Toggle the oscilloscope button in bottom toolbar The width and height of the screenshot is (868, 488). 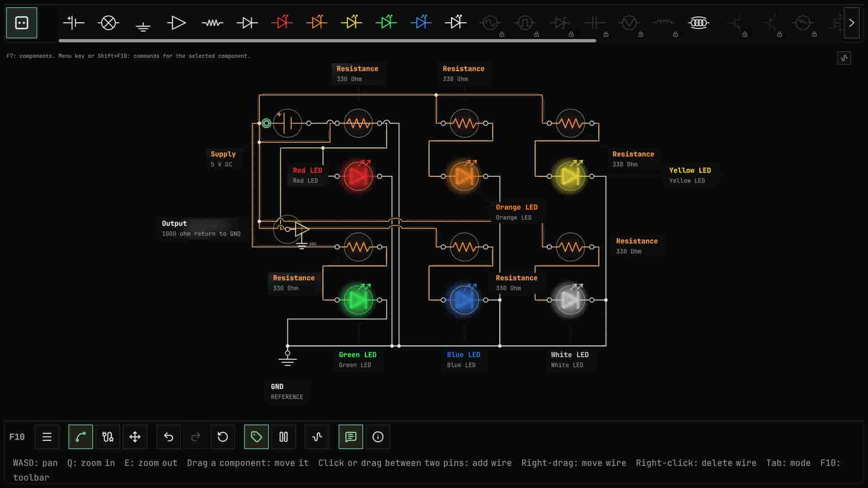tap(317, 437)
